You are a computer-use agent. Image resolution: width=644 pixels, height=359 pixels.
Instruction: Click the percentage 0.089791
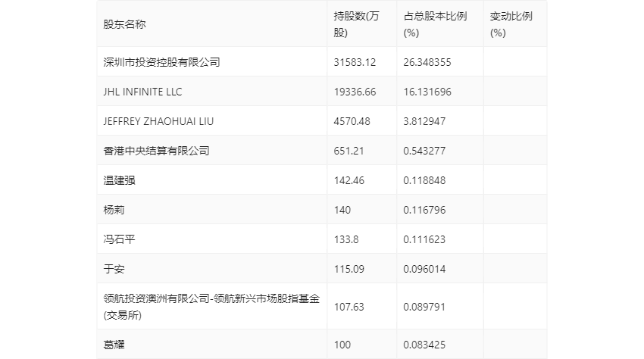tap(424, 307)
